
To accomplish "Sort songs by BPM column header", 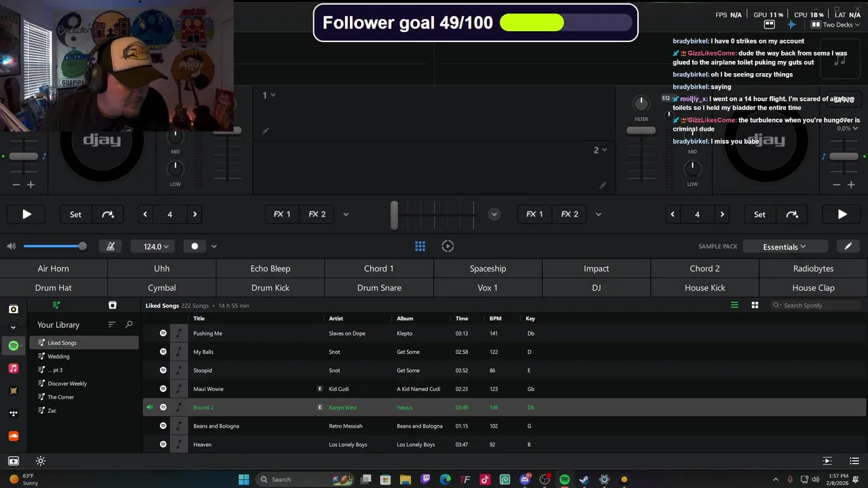I will (495, 319).
